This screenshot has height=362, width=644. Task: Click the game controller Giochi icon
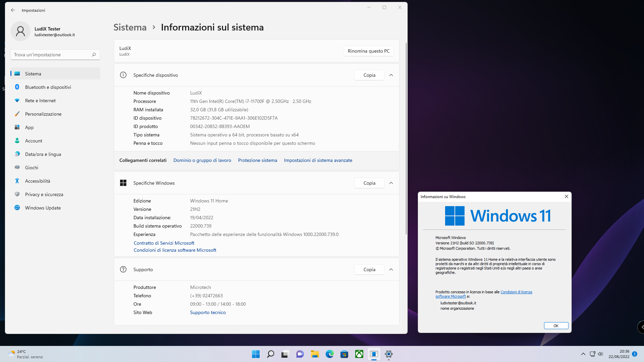(17, 167)
